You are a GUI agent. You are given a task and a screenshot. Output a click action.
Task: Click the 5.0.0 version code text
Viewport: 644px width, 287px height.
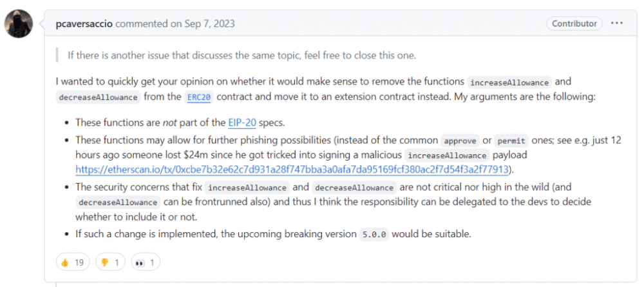click(x=374, y=235)
